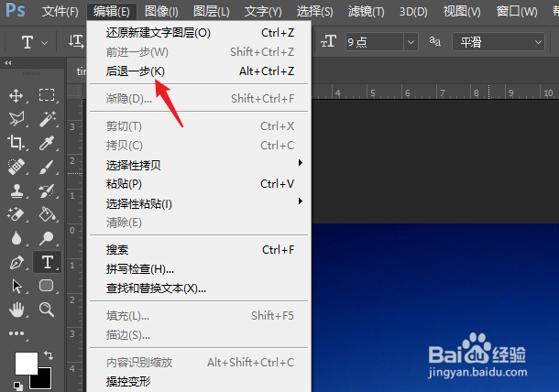Click the Photoshop Ps logo
The image size is (559, 392).
pos(16,10)
